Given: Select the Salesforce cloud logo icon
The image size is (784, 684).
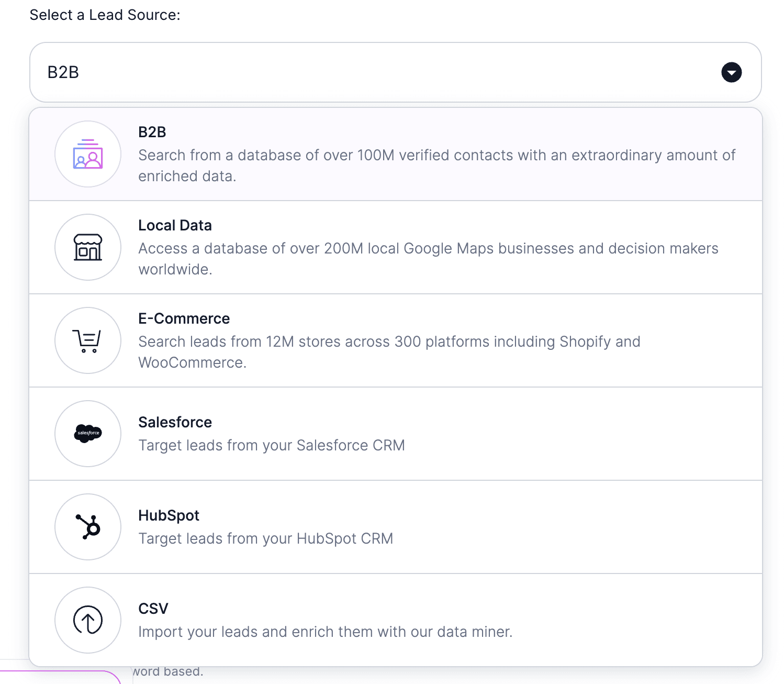Looking at the screenshot, I should 87,434.
